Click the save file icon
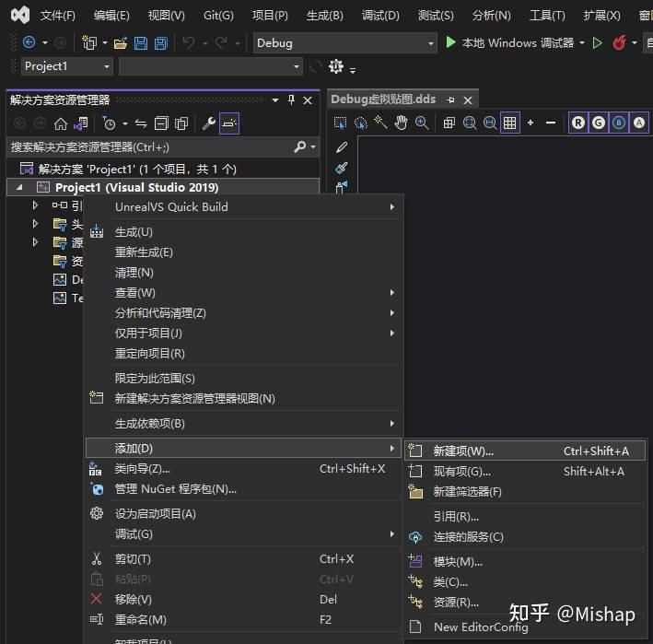Image resolution: width=653 pixels, height=644 pixels. [x=140, y=42]
